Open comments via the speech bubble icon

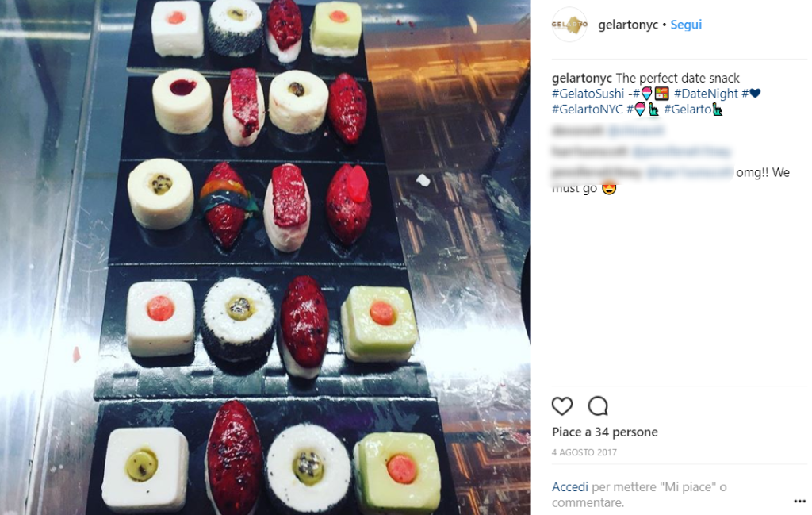[x=598, y=406]
